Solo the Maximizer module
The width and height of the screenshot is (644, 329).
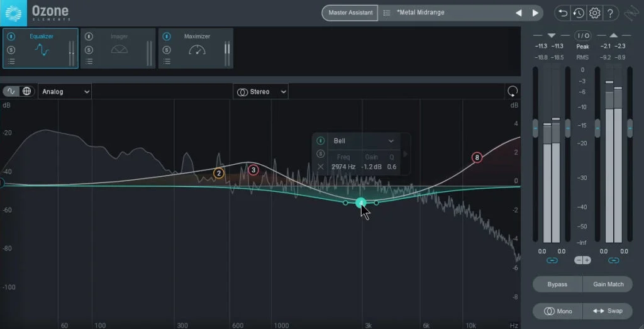(x=166, y=50)
